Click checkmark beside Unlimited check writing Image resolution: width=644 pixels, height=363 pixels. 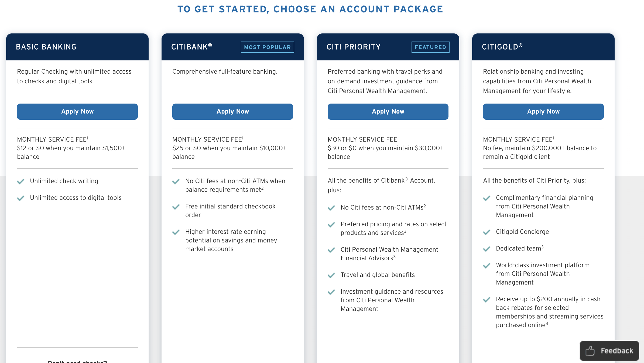click(x=20, y=181)
